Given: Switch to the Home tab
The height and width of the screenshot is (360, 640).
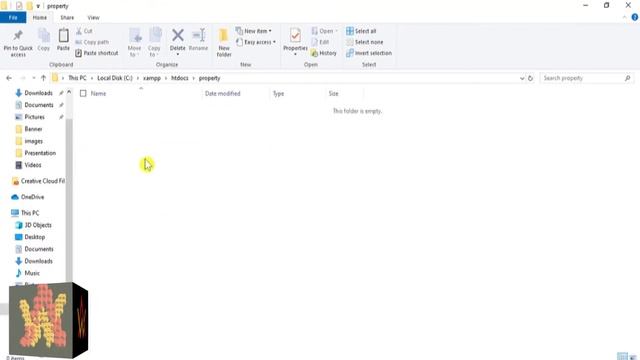Looking at the screenshot, I should [40, 18].
